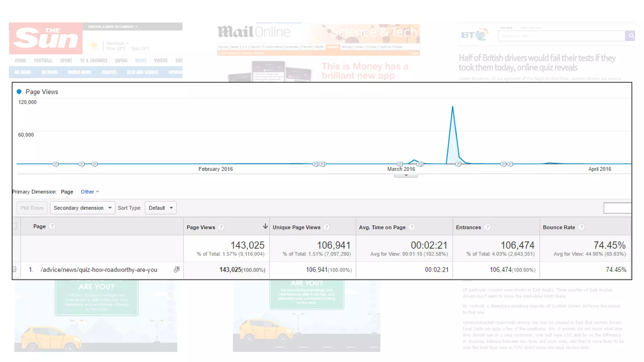The width and height of the screenshot is (644, 362).
Task: Open Sort Type Default dropdown
Action: click(160, 208)
